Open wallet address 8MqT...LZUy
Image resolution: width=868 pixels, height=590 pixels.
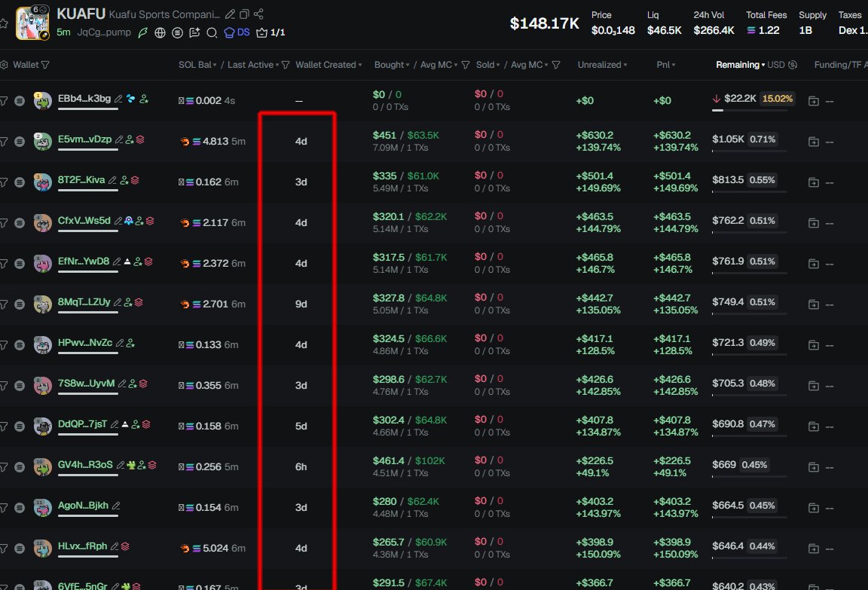(x=84, y=302)
